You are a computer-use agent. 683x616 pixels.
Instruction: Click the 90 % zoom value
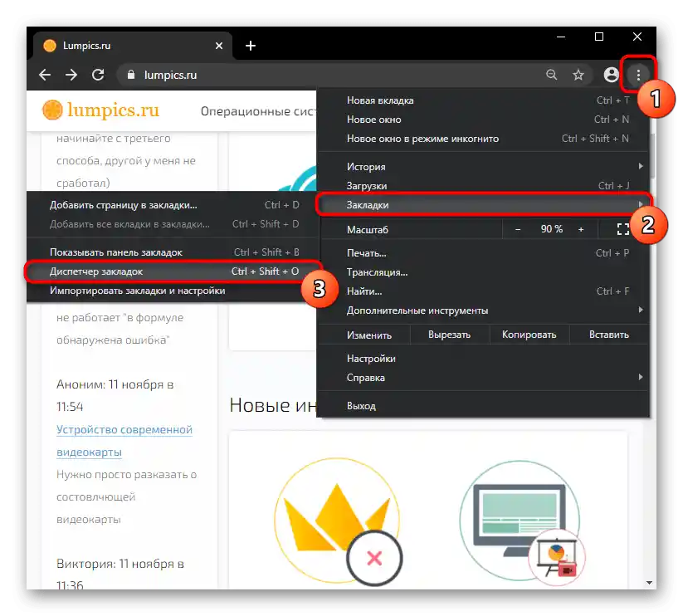[x=551, y=229]
